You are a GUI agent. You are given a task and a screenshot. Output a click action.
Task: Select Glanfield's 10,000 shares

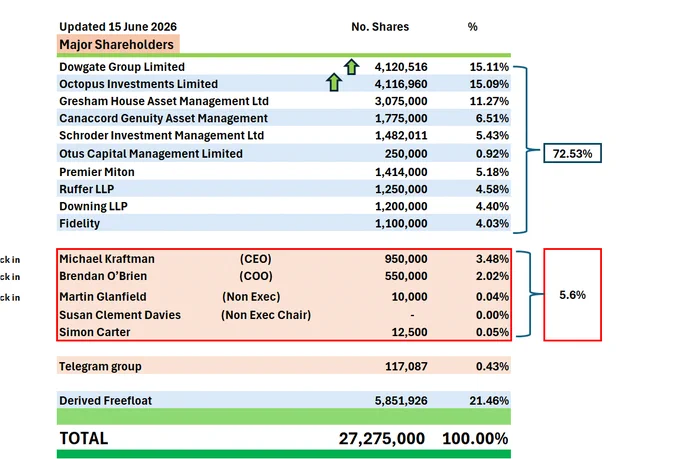click(409, 297)
